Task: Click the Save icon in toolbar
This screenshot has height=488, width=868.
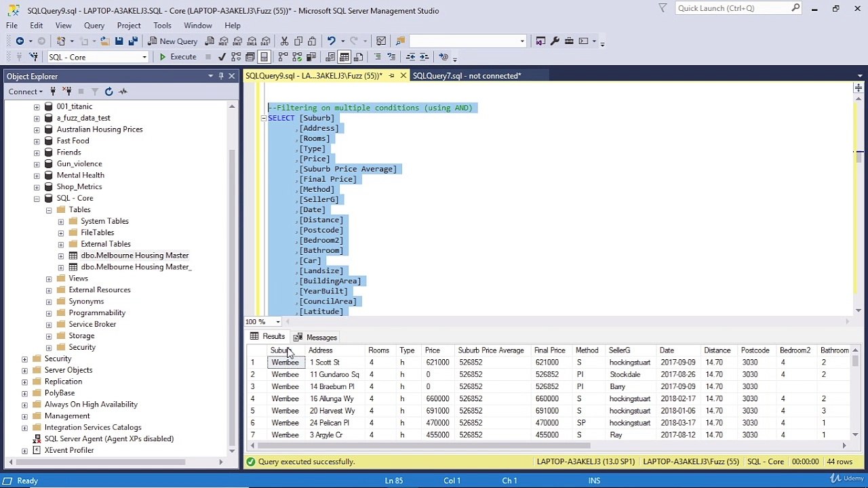Action: (x=119, y=41)
